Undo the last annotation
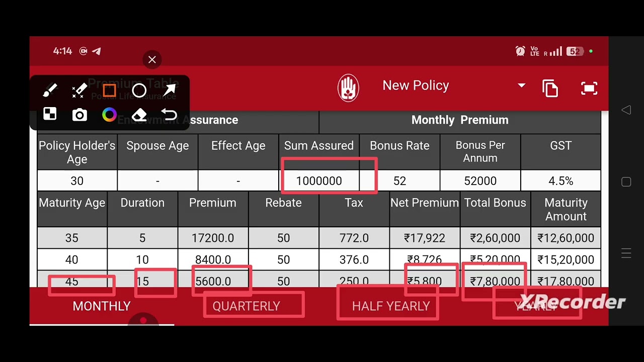 click(170, 115)
